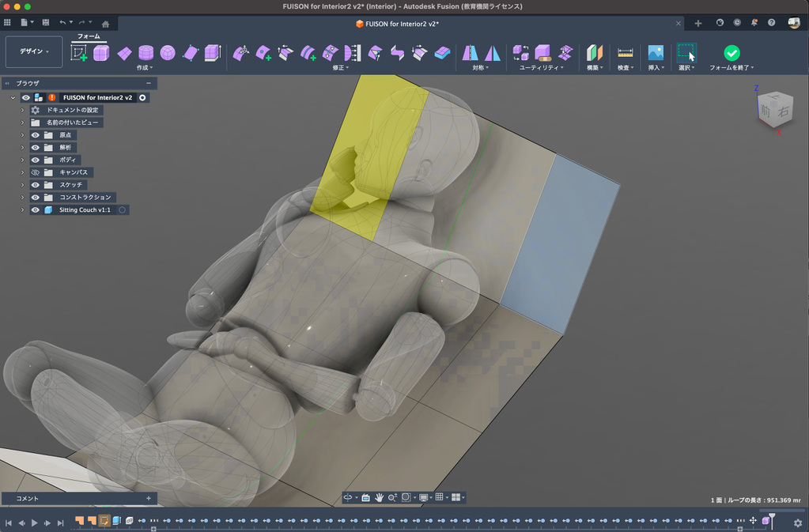809x532 pixels.
Task: Click the Inspect measure ruler icon
Action: pos(626,53)
